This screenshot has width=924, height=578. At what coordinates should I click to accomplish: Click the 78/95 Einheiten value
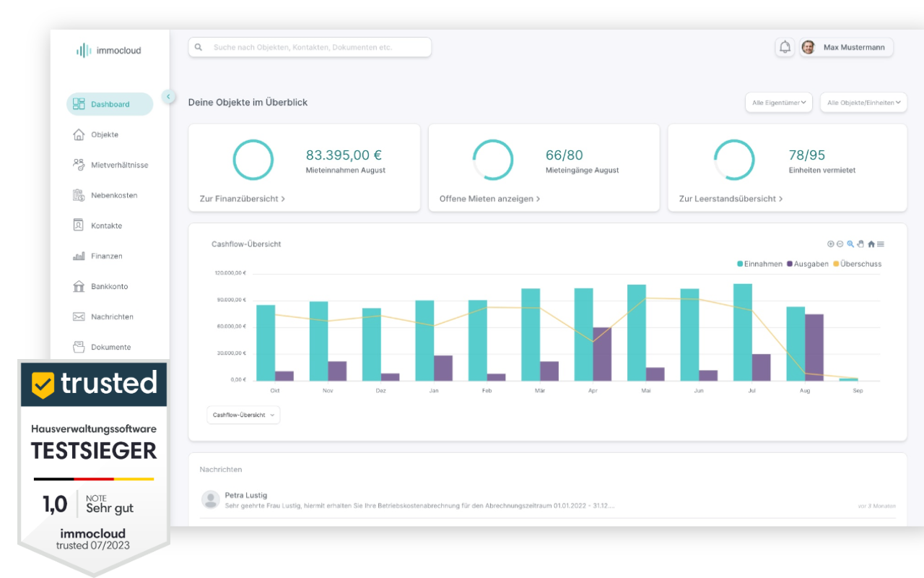click(x=807, y=155)
